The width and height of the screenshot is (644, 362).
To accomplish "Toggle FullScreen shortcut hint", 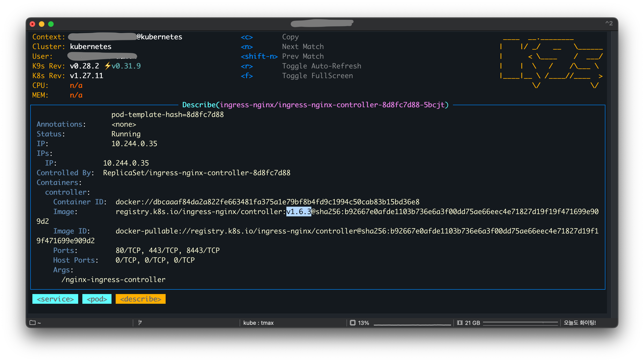I will (x=318, y=76).
